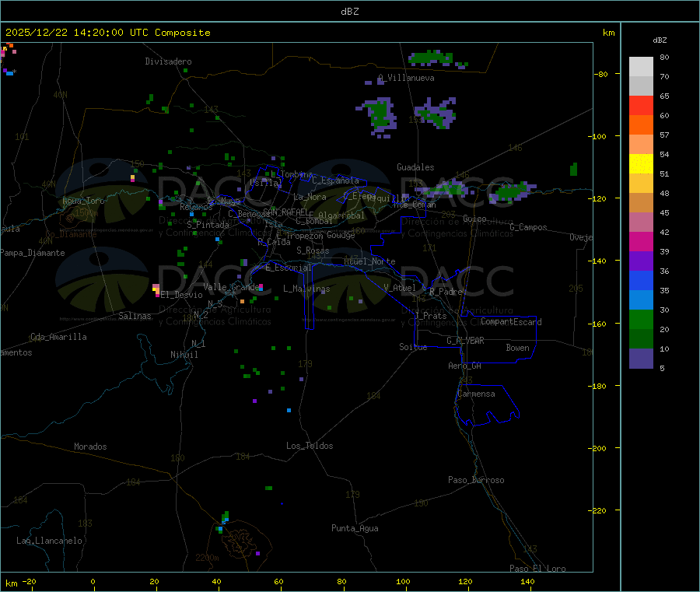Select the blue 35-36 dBZ legend swatch

click(x=641, y=280)
